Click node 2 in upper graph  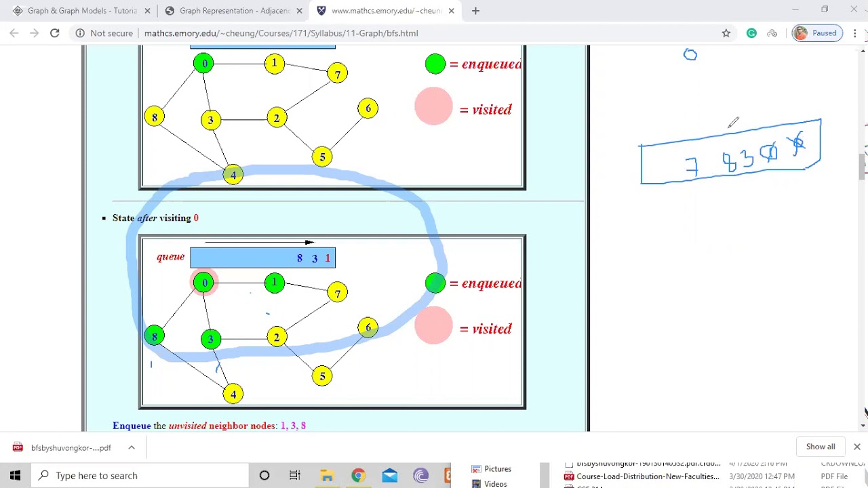click(x=277, y=119)
